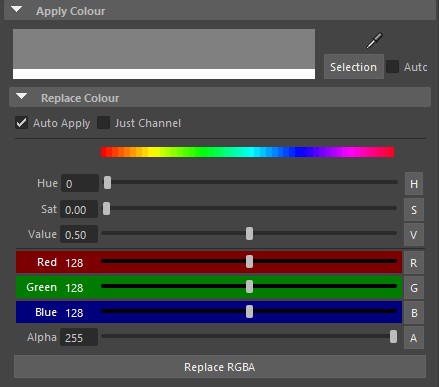Click the rainbow hue spectrum bar
This screenshot has height=387, width=439.
coord(247,152)
